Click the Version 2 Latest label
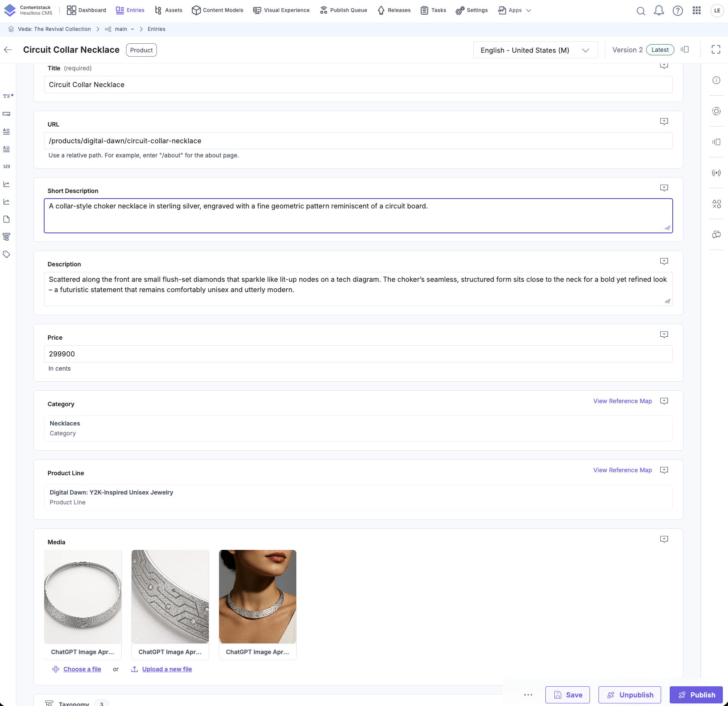 pos(643,50)
